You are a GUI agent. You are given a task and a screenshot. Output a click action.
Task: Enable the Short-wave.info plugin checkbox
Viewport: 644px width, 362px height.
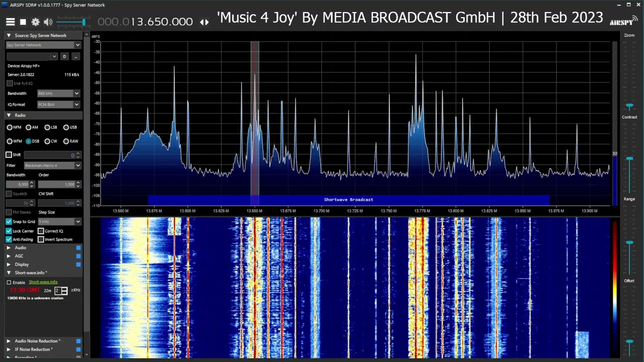tap(9, 283)
